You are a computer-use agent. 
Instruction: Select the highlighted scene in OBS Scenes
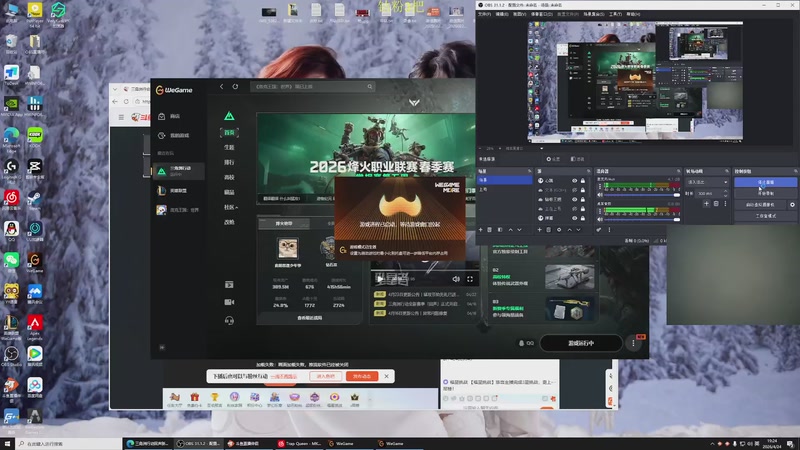click(x=505, y=180)
